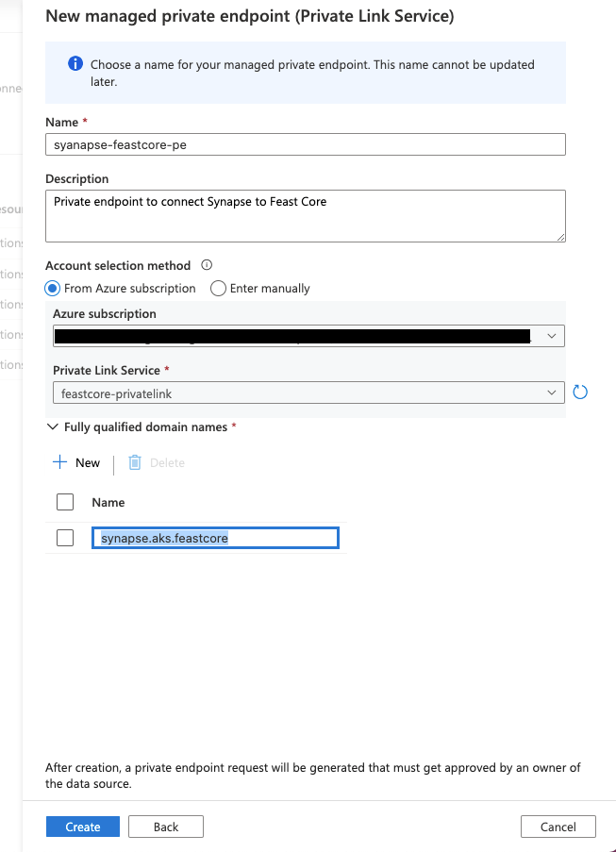Click the Cancel button
Viewport: 616px width, 852px height.
pyautogui.click(x=558, y=827)
